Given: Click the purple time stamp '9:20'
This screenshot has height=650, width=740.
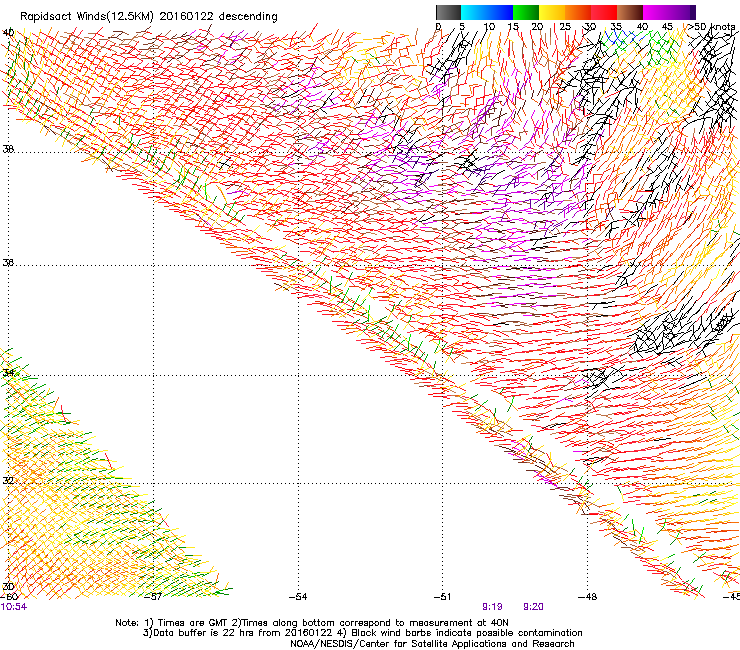Looking at the screenshot, I should (533, 607).
